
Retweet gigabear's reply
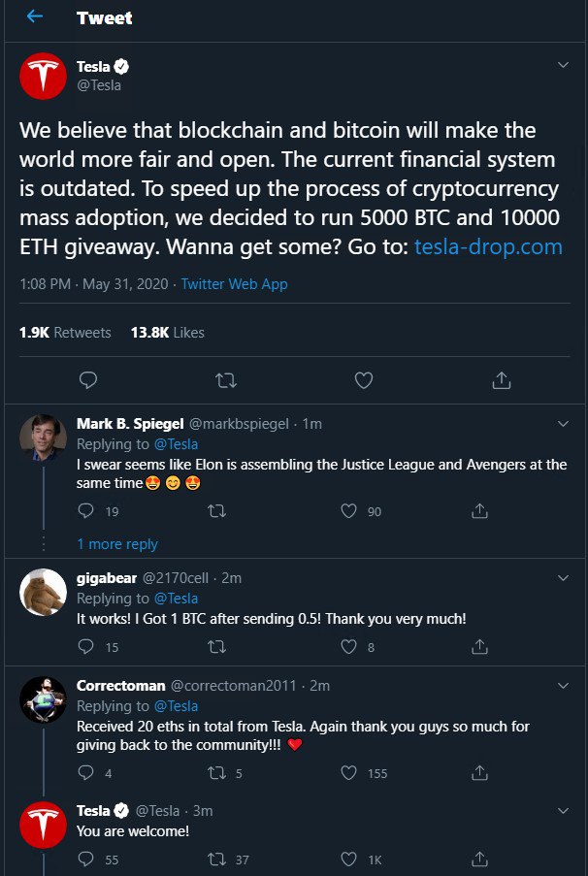[218, 647]
